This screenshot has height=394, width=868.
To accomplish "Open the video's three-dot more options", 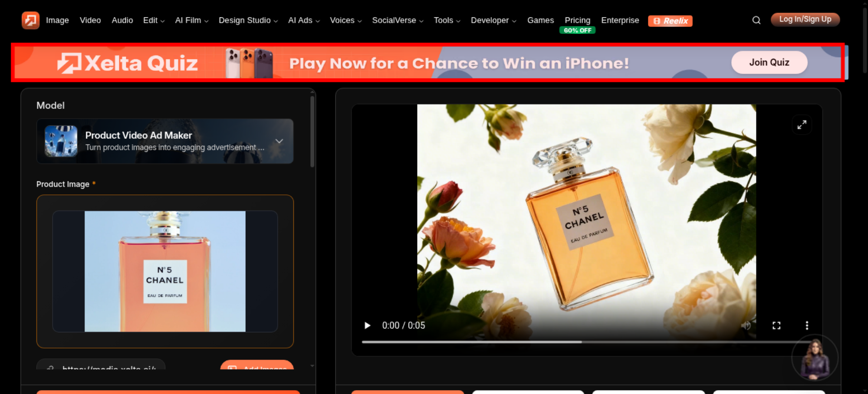I will coord(807,325).
